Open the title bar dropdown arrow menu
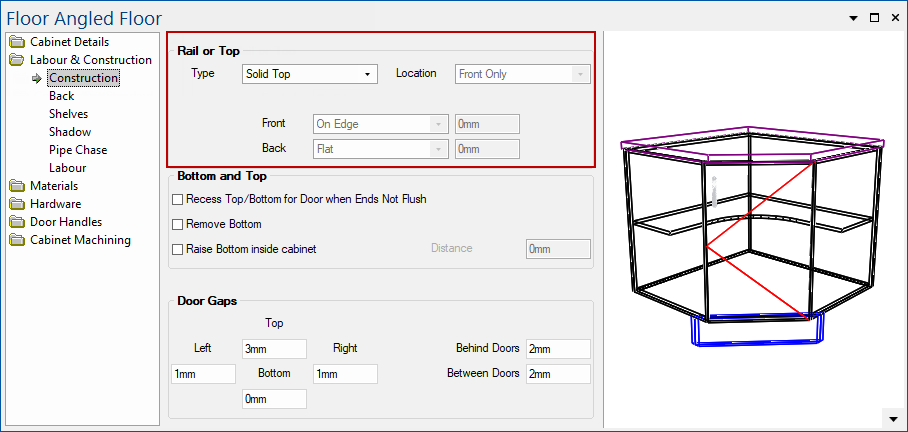 pyautogui.click(x=853, y=18)
